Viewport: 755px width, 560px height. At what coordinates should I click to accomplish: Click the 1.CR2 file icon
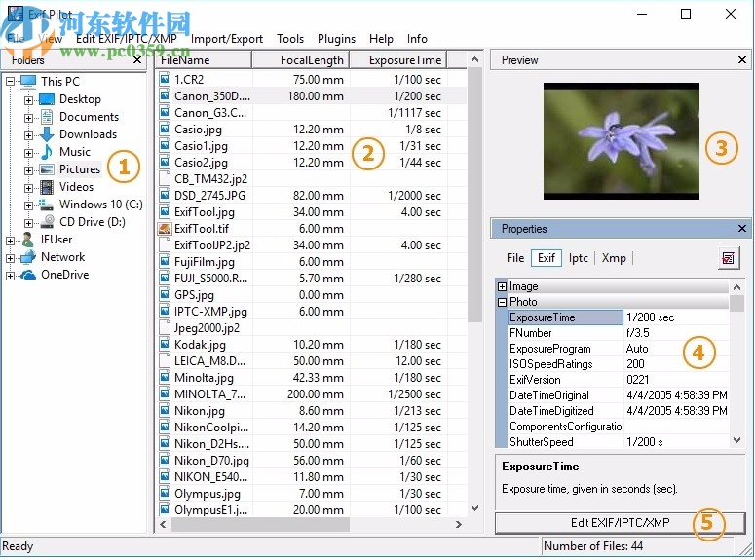(x=165, y=79)
